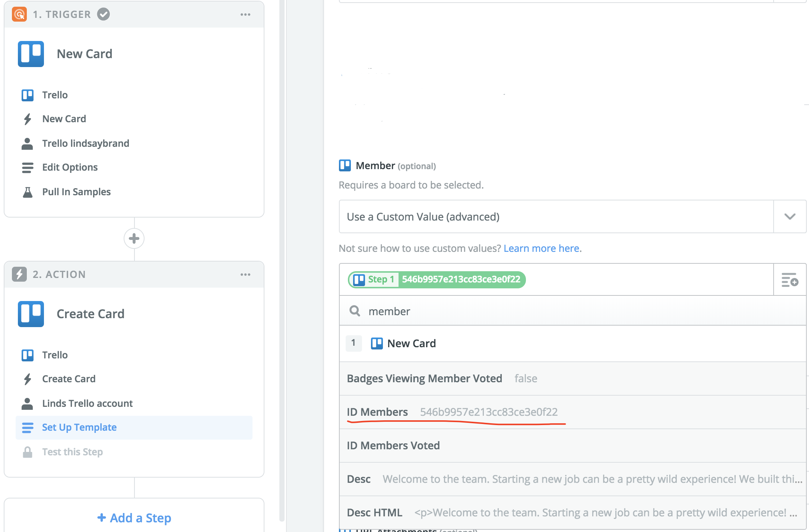
Task: Choose the ID Members field option
Action: [573, 412]
